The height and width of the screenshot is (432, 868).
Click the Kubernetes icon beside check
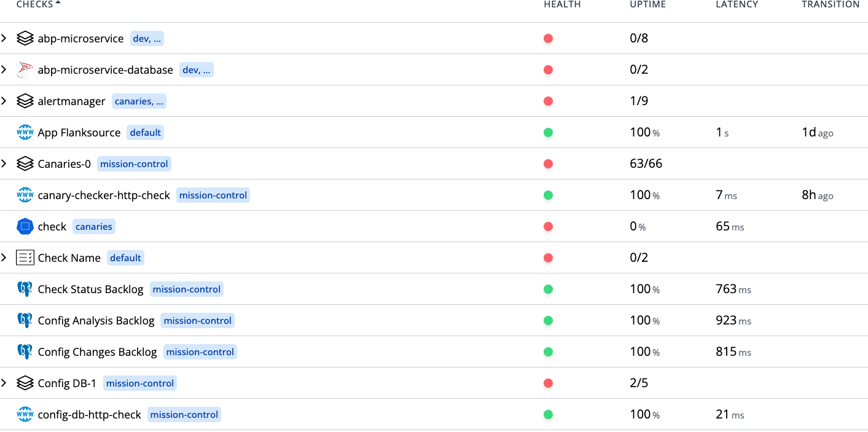pos(25,227)
